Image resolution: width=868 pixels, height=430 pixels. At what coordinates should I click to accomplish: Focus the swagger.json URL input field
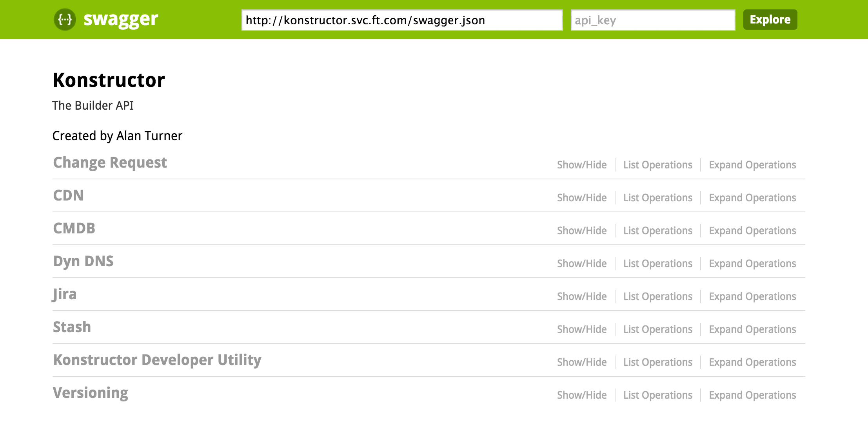[x=402, y=20]
